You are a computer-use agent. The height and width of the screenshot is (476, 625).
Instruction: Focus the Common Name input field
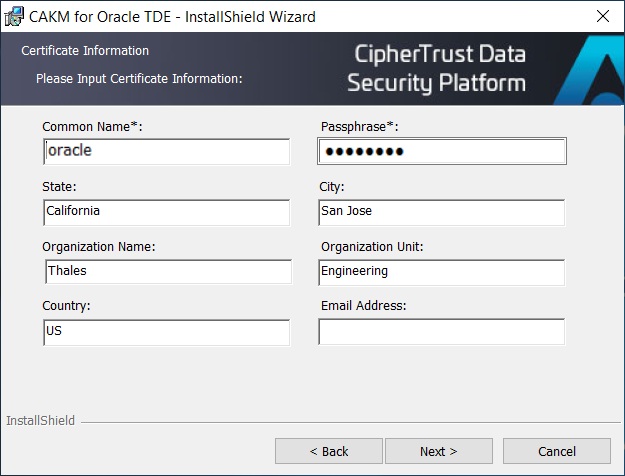click(x=167, y=151)
